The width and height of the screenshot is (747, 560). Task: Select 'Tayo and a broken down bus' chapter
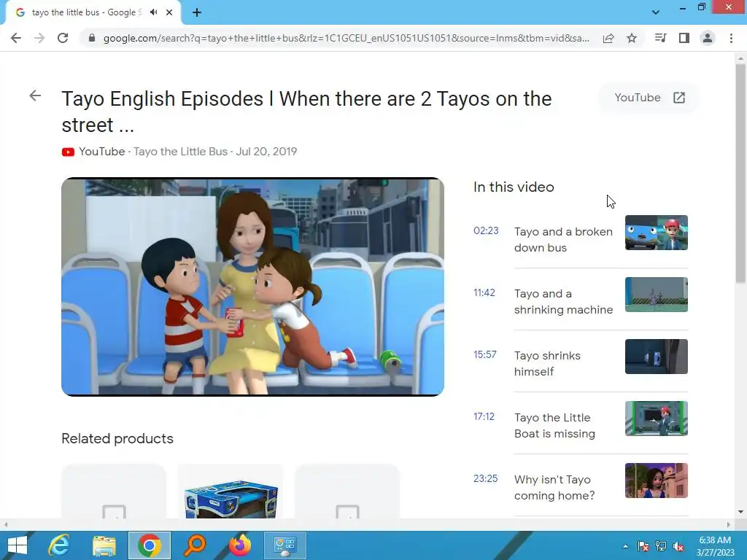pyautogui.click(x=563, y=239)
